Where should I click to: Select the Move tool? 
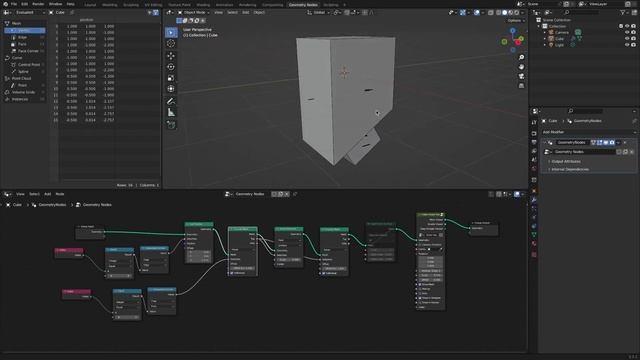click(171, 56)
